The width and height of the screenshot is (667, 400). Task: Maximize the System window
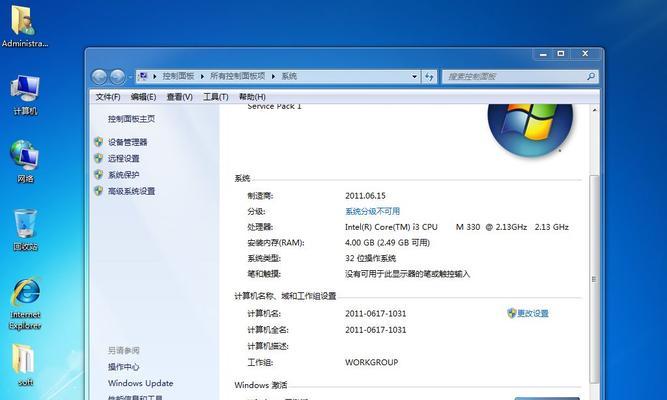(x=561, y=54)
